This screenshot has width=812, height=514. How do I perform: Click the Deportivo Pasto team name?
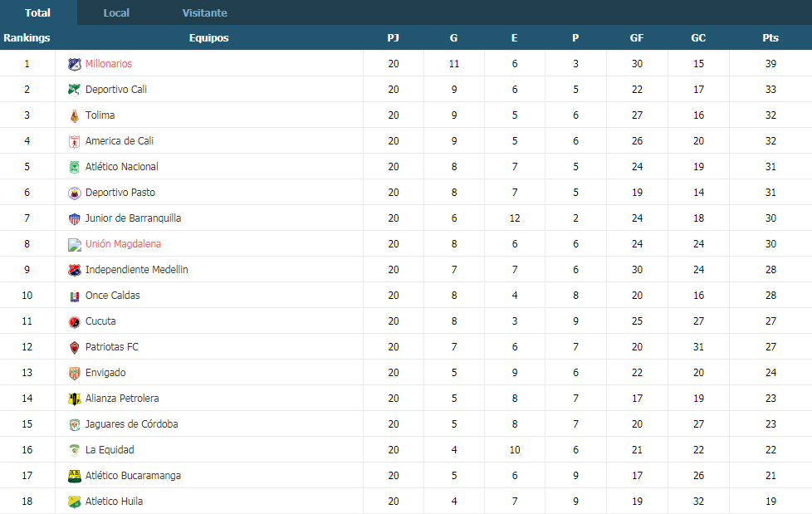[120, 193]
